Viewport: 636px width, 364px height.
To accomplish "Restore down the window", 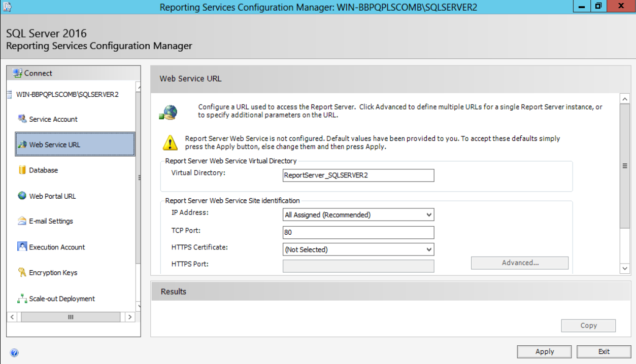I will point(598,6).
